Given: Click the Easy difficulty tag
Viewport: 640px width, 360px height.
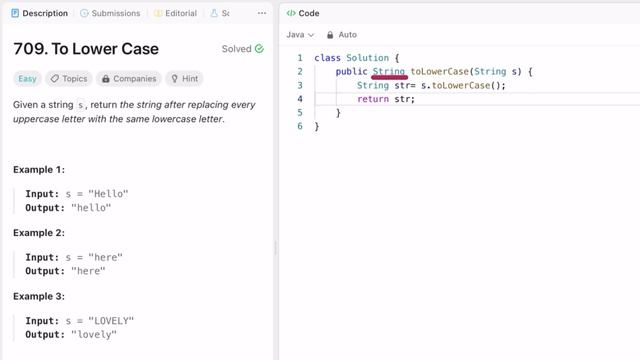Looking at the screenshot, I should coord(27,78).
